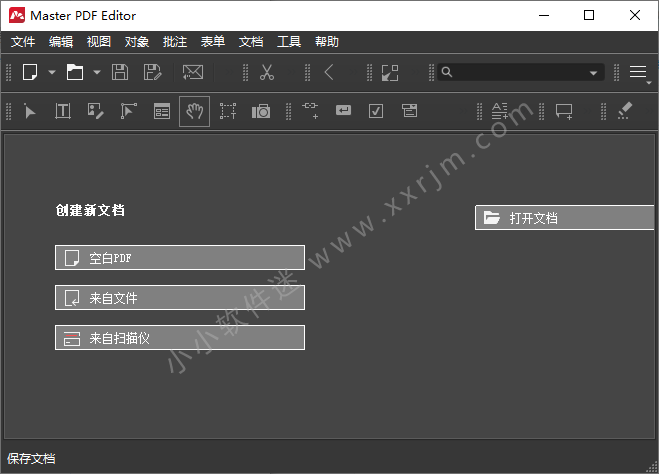Click the Edit Text tool icon
This screenshot has height=474, width=659.
(62, 111)
